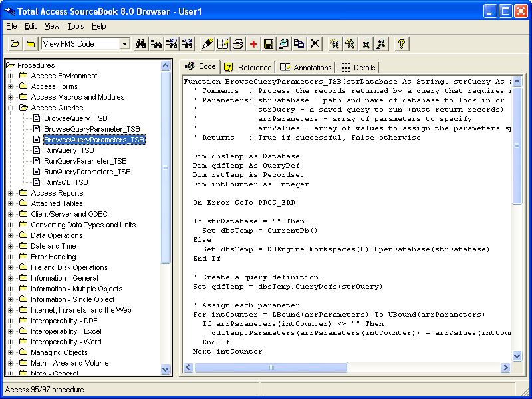
Task: Switch to the Reference tab
Action: pos(248,68)
